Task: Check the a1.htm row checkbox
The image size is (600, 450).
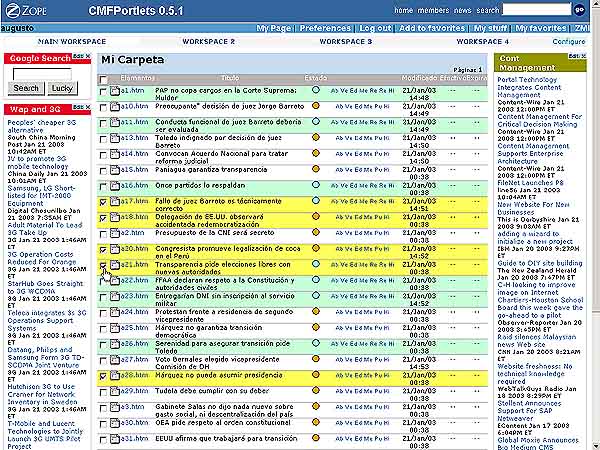Action: coord(103,92)
